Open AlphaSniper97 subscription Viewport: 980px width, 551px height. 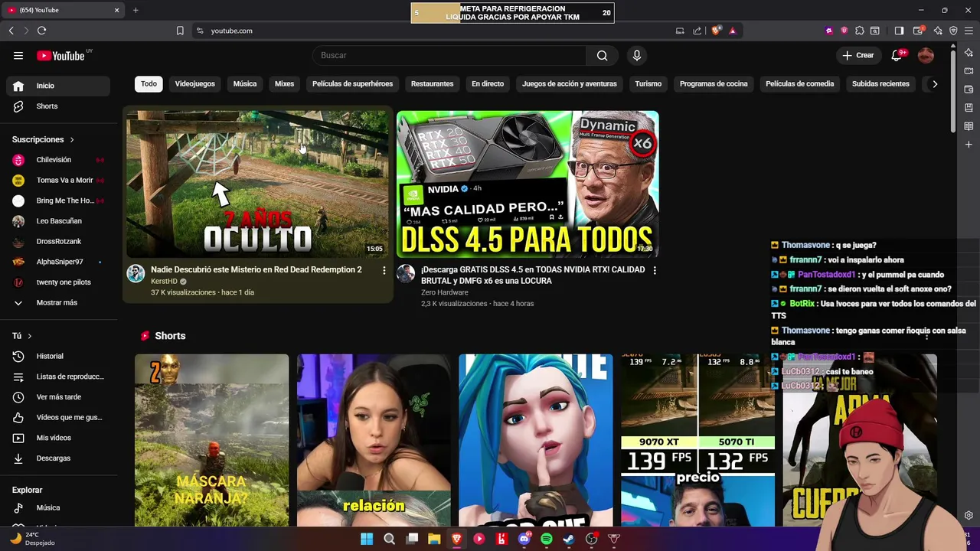(58, 262)
